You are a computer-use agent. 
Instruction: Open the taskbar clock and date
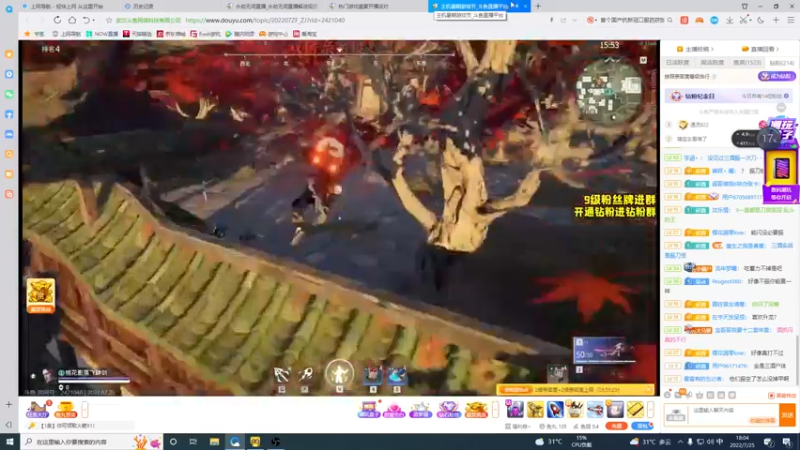[742, 442]
